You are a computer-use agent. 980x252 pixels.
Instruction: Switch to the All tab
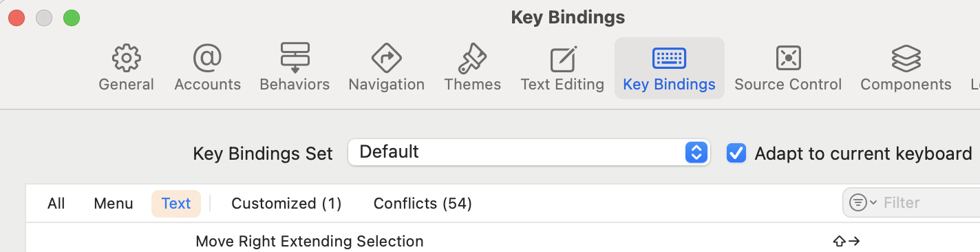pyautogui.click(x=56, y=203)
